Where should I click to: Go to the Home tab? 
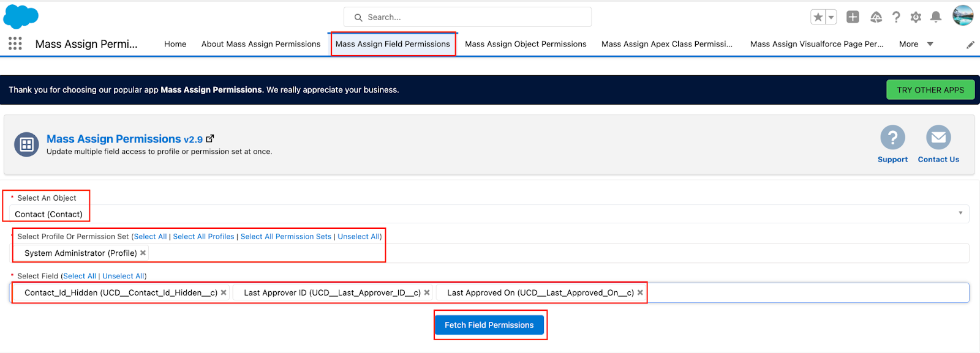pos(175,44)
